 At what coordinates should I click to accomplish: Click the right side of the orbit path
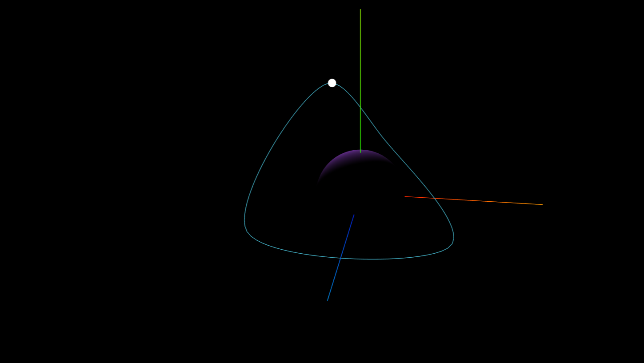tap(450, 227)
